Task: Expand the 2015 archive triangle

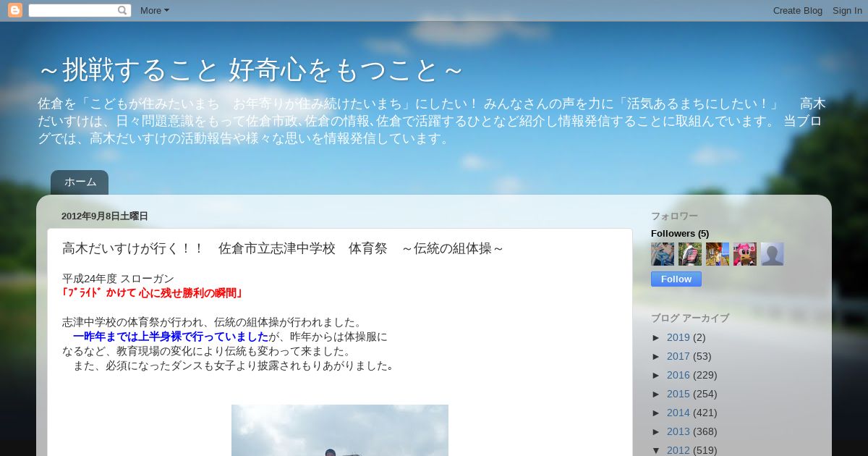Action: coord(657,394)
